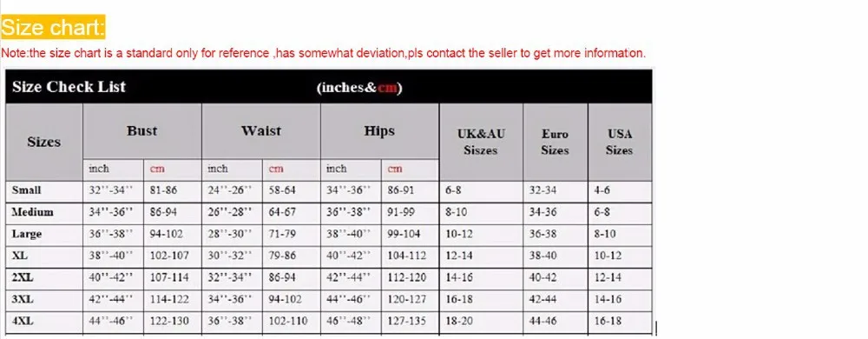Select the 4XL row label
Viewport: 868px width, 339px height.
(x=23, y=321)
